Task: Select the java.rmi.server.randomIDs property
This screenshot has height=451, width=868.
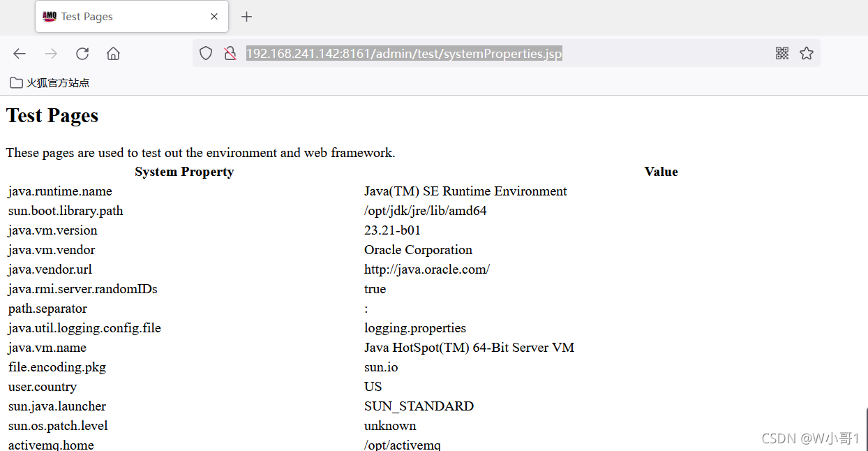Action: (x=83, y=289)
